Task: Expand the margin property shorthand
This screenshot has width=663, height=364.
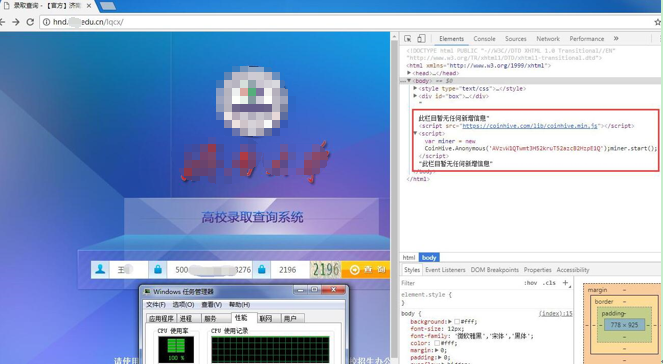Action: tap(436, 350)
